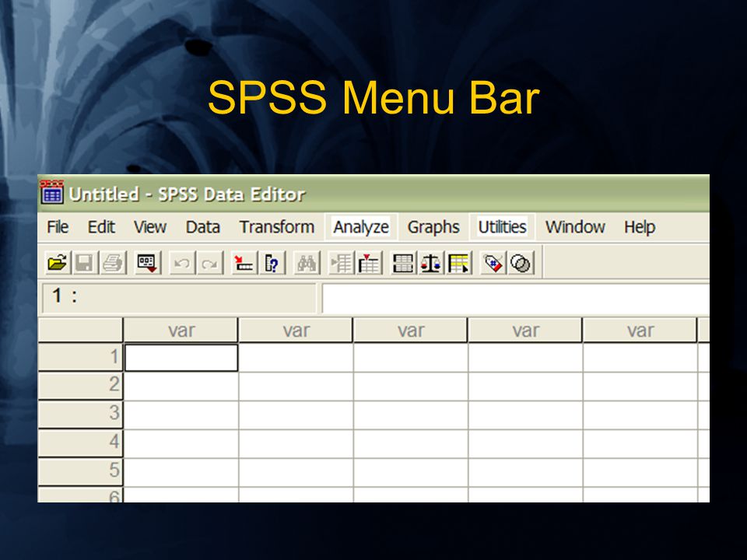Click the Use Sets overlapping circles icon
Viewport: 747px width, 560px height.
[521, 263]
